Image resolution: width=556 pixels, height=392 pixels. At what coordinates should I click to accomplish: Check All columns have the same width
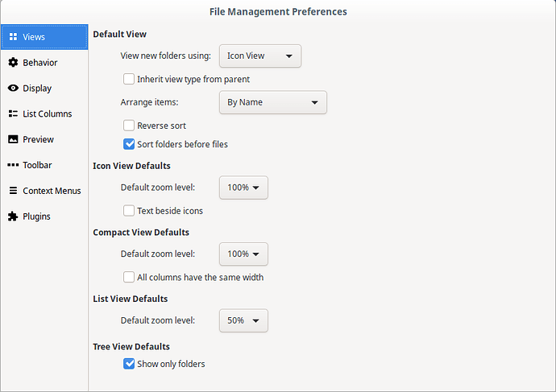coord(129,277)
